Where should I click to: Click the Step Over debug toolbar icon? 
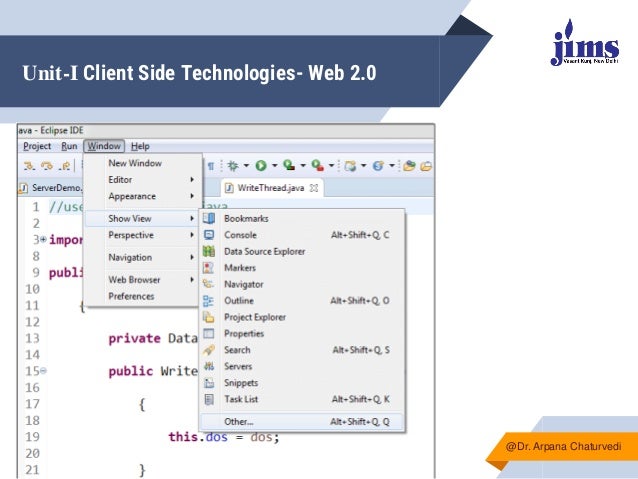[47, 166]
